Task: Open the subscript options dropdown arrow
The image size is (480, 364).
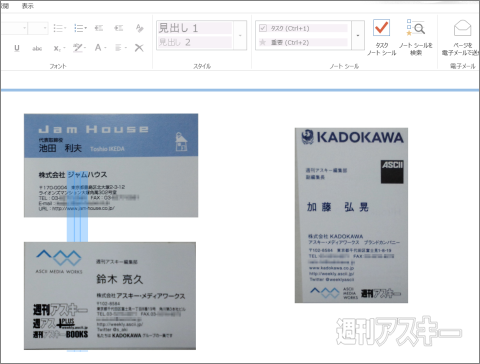Action: pos(64,48)
